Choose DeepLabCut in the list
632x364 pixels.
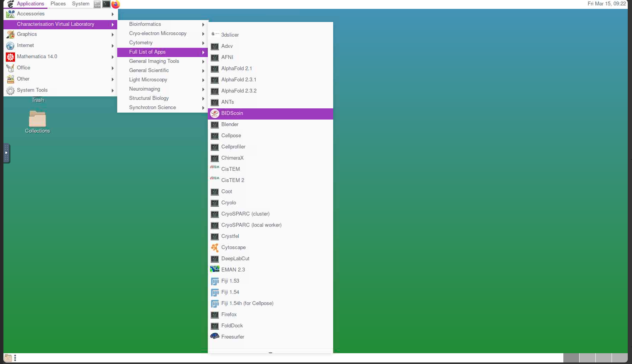click(x=270, y=259)
